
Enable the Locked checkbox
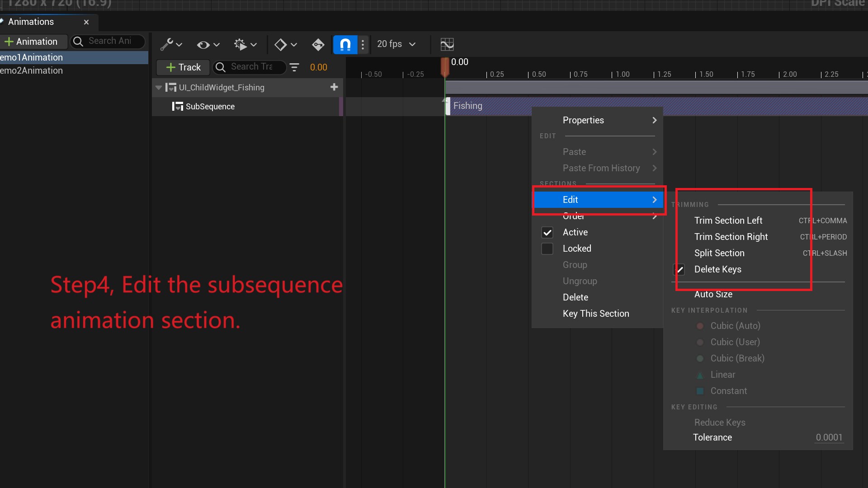(547, 249)
